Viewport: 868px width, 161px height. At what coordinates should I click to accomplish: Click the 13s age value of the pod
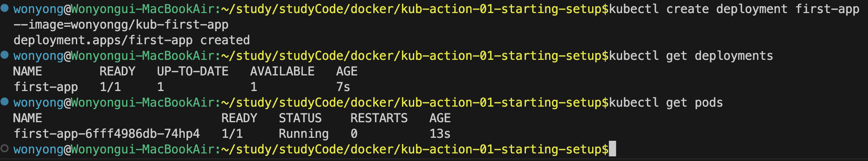click(440, 134)
